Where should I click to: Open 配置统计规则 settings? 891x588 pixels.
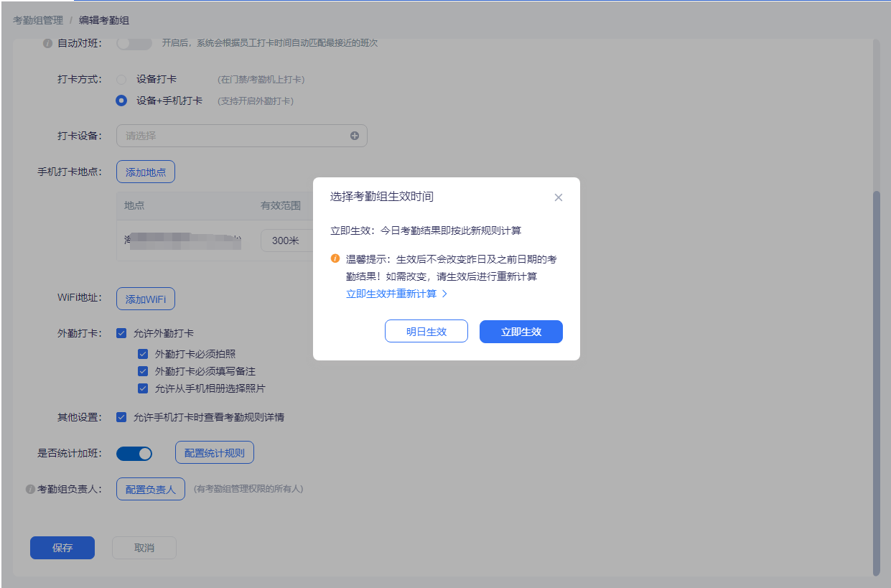(215, 452)
